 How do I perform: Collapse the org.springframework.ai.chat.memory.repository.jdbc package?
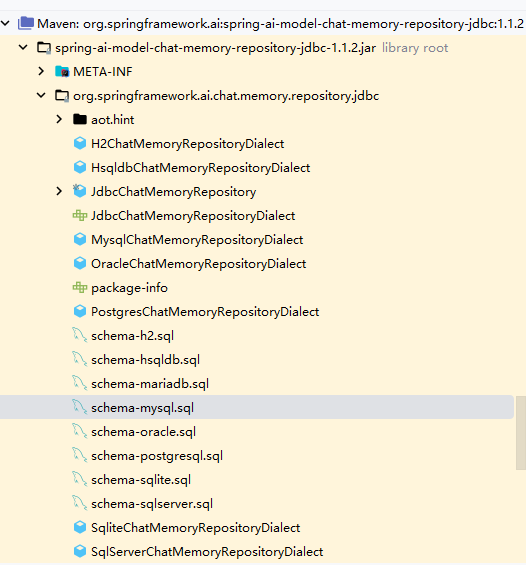(41, 95)
